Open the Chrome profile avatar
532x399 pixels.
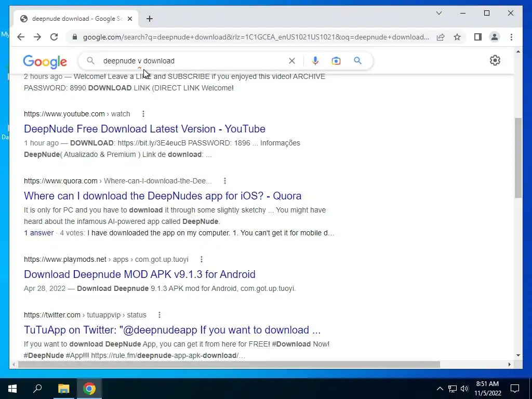(495, 37)
